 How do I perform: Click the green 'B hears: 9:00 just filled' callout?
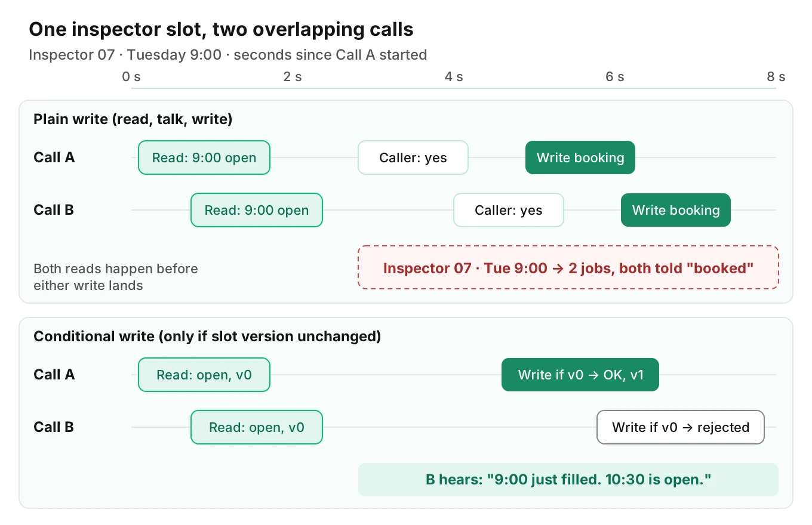[x=568, y=480]
